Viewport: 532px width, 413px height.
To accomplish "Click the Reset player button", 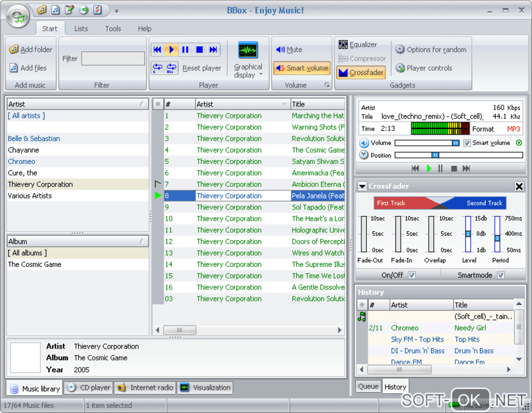I will (x=201, y=68).
